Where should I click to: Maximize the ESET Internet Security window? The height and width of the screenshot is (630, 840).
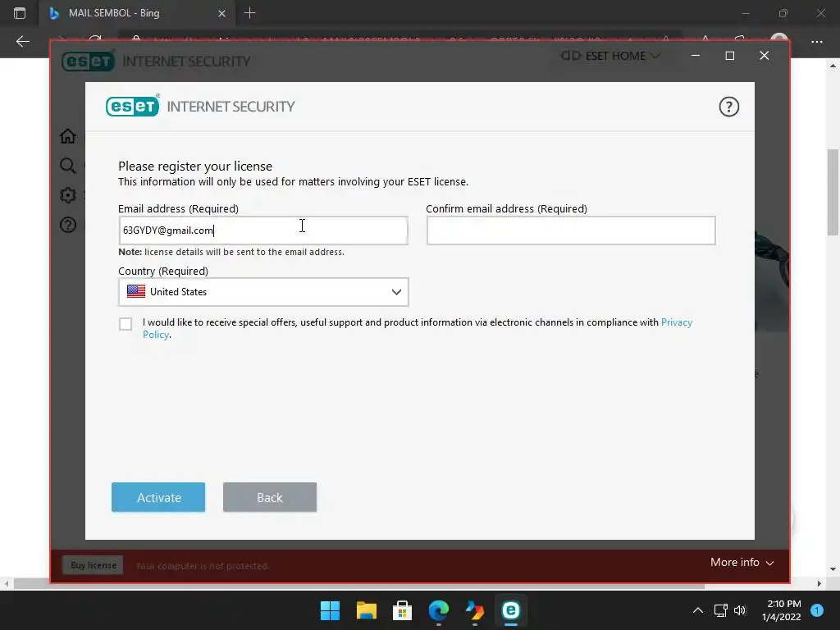coord(729,56)
